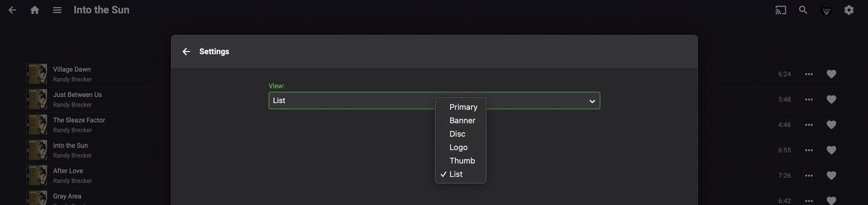Select Primary view option
Image resolution: width=868 pixels, height=205 pixels.
[463, 107]
